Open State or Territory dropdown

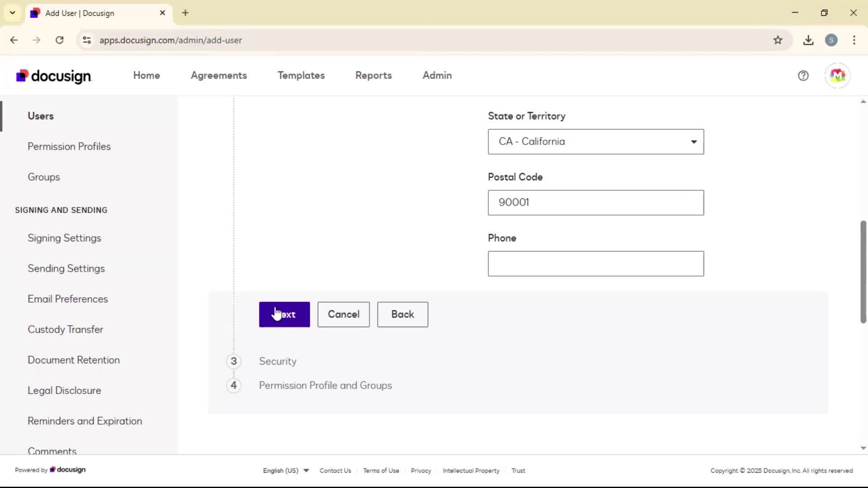[595, 141]
